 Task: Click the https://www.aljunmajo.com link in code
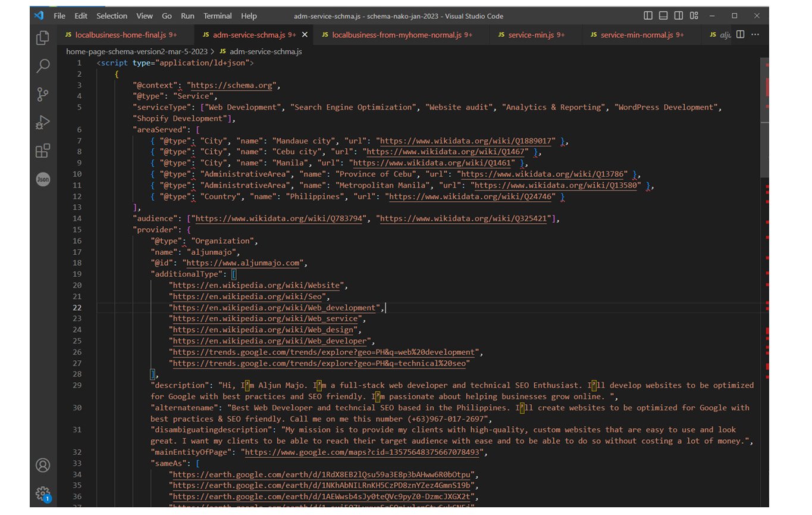click(244, 263)
